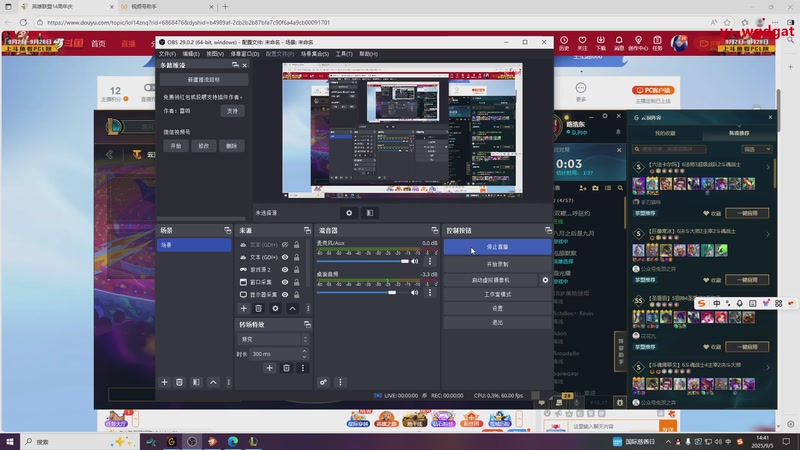Screen dimensions: 800x450
Task: Click the 停止直播 button
Action: point(497,247)
